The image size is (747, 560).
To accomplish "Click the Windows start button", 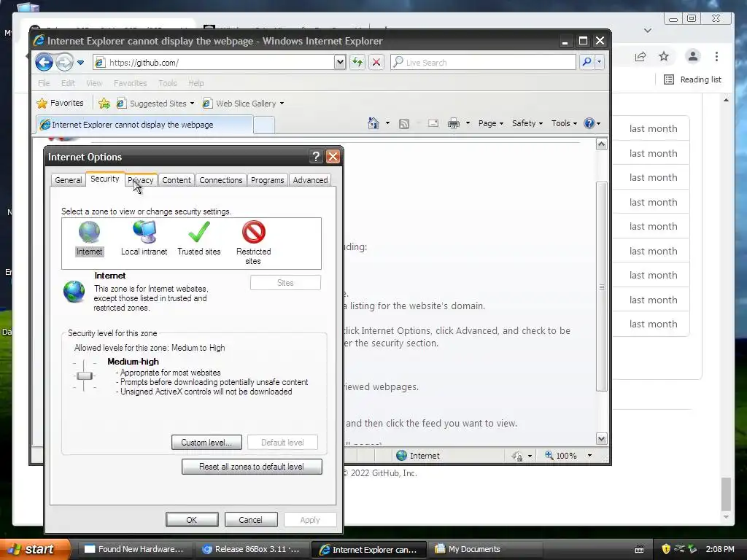I will (34, 549).
